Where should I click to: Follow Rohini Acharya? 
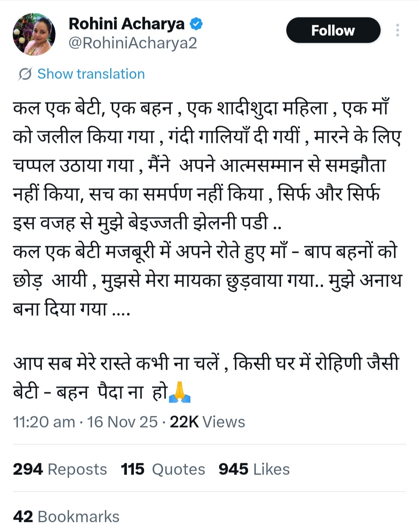(333, 30)
